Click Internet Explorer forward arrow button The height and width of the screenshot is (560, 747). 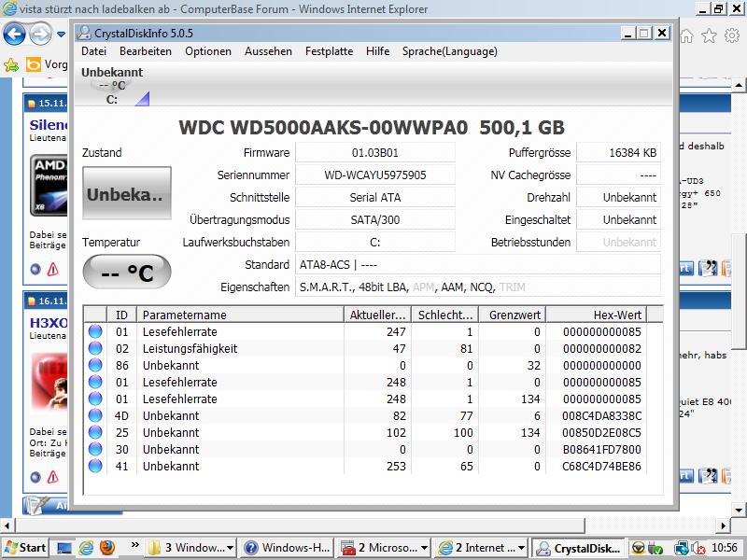tap(40, 34)
